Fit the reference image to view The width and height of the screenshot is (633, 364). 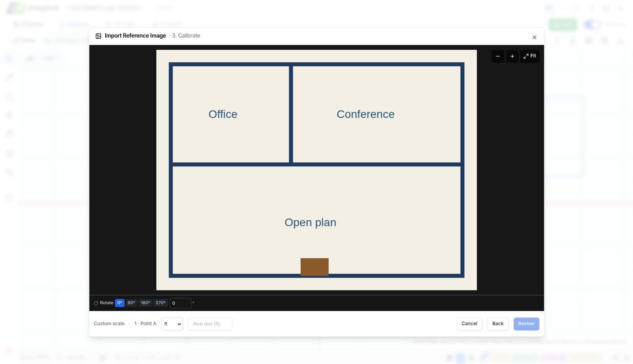[x=530, y=56]
